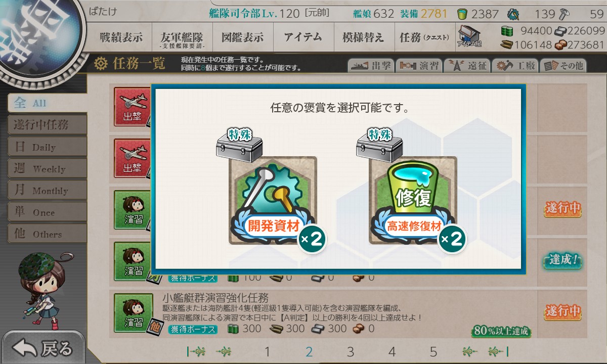This screenshot has width=607, height=364.
Task: Open the 模様替え menu item
Action: click(363, 37)
